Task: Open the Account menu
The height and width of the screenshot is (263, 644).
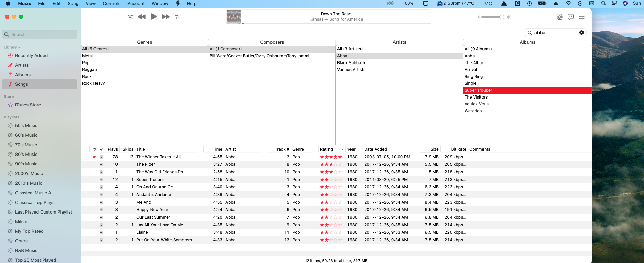Action: click(136, 3)
